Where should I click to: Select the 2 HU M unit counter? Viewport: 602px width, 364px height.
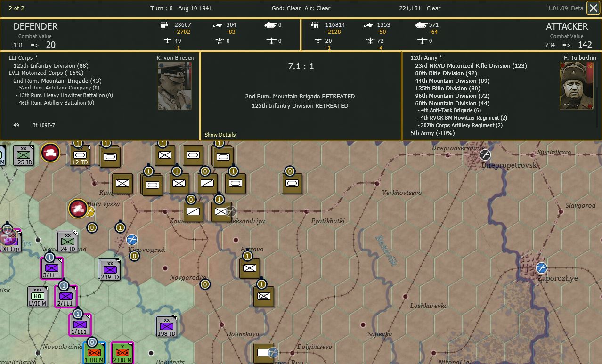click(x=122, y=353)
